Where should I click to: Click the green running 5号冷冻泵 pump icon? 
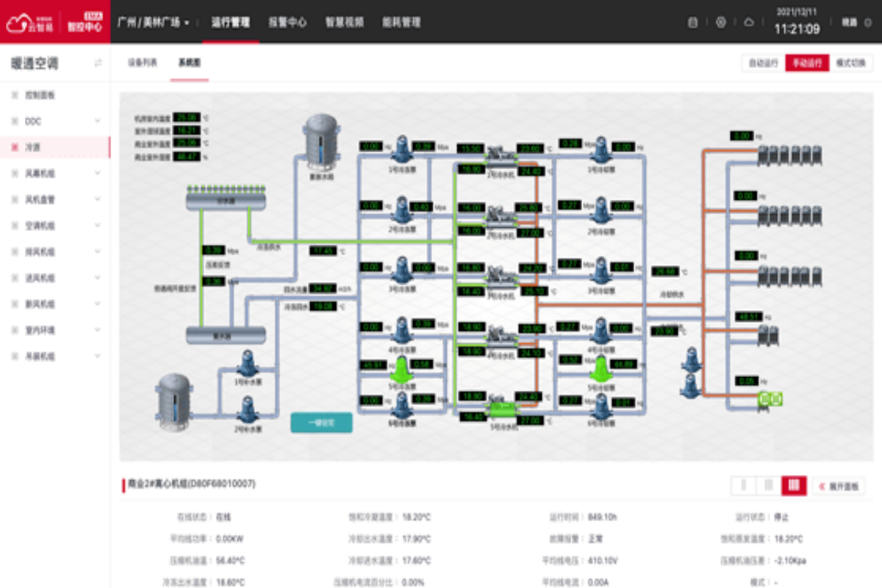402,367
